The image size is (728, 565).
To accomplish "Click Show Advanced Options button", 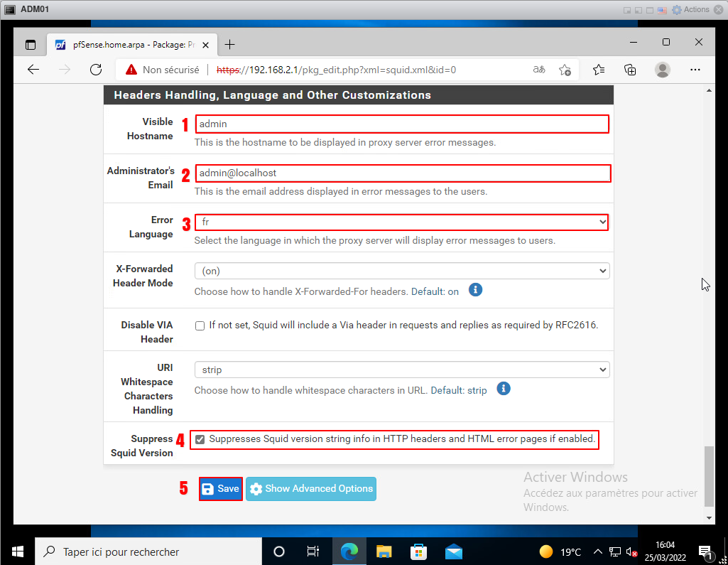I will (x=311, y=489).
